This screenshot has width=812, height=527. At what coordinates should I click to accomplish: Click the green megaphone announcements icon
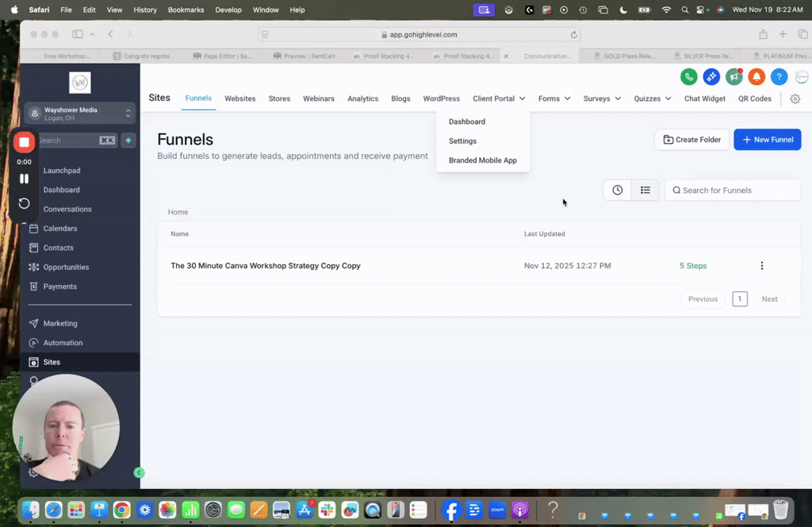pos(733,77)
